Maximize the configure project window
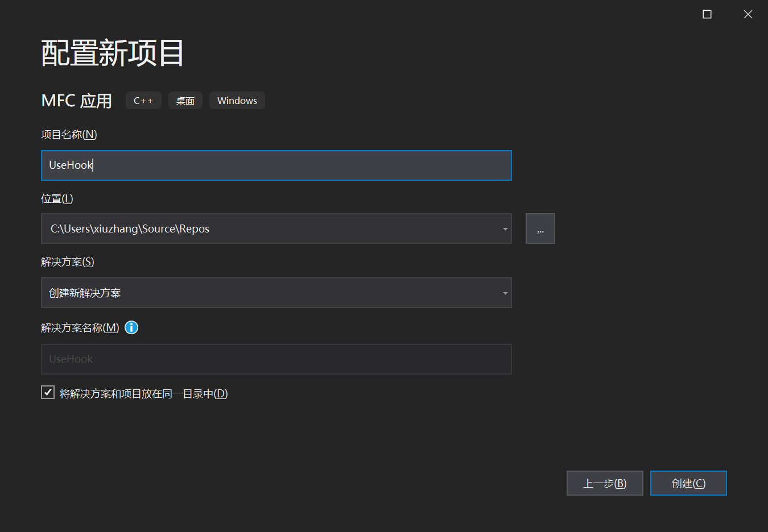Image resolution: width=768 pixels, height=532 pixels. click(x=707, y=14)
